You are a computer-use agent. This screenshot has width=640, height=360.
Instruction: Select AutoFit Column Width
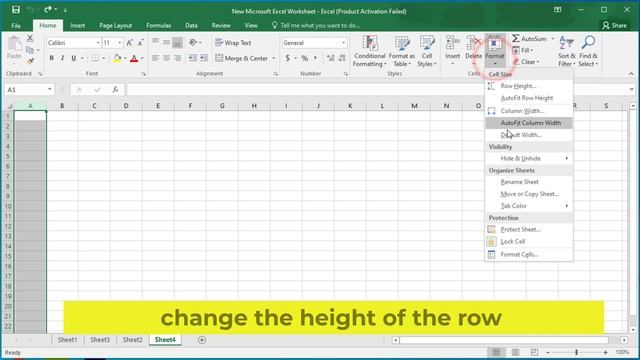pyautogui.click(x=529, y=123)
